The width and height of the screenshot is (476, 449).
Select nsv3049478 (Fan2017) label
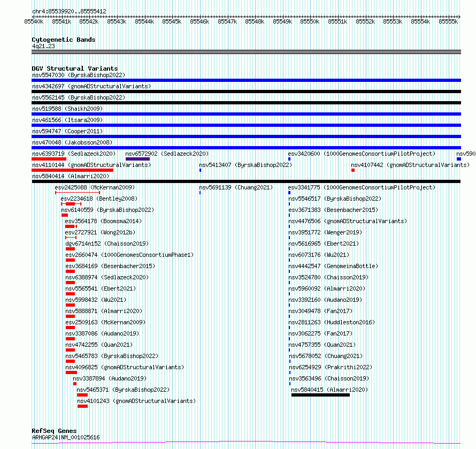point(320,311)
